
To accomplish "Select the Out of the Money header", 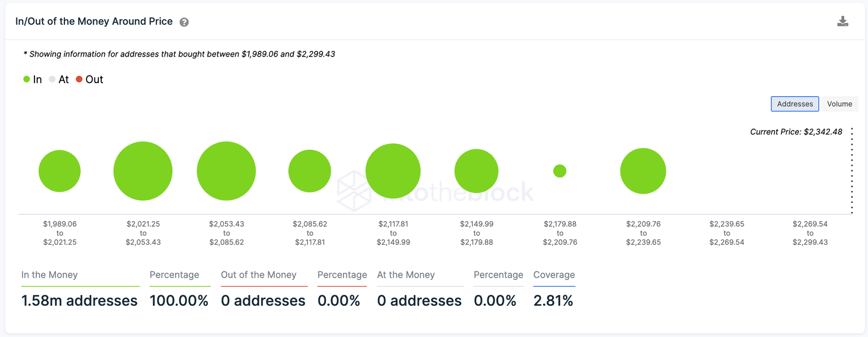I will 258,275.
